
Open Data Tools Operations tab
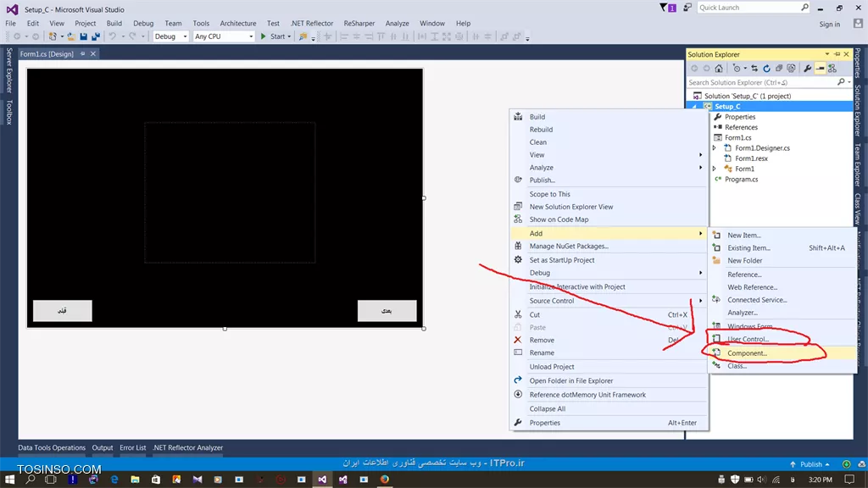[52, 447]
